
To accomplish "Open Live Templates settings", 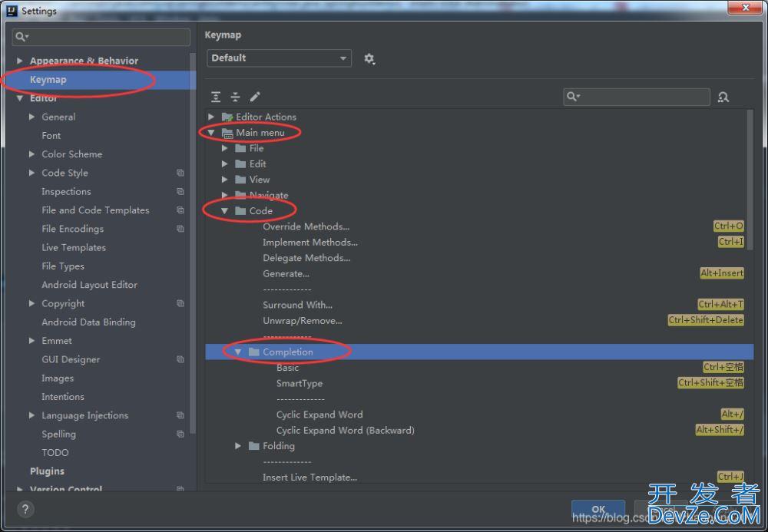I will point(74,248).
